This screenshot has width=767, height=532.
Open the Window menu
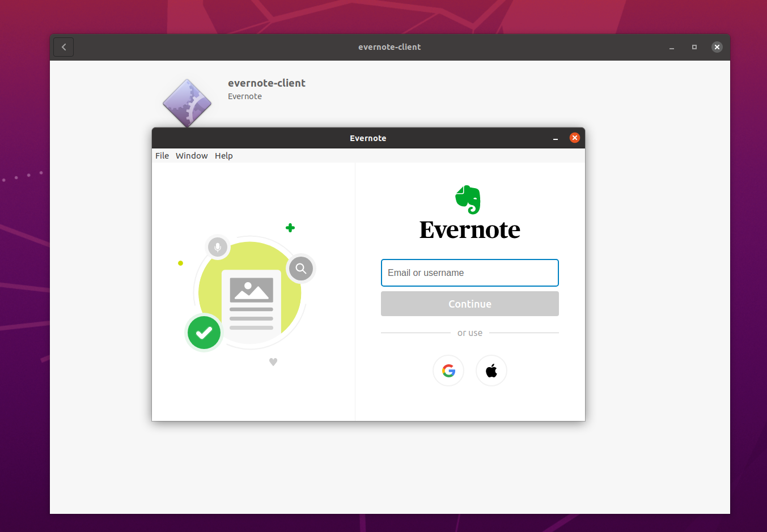click(x=192, y=155)
